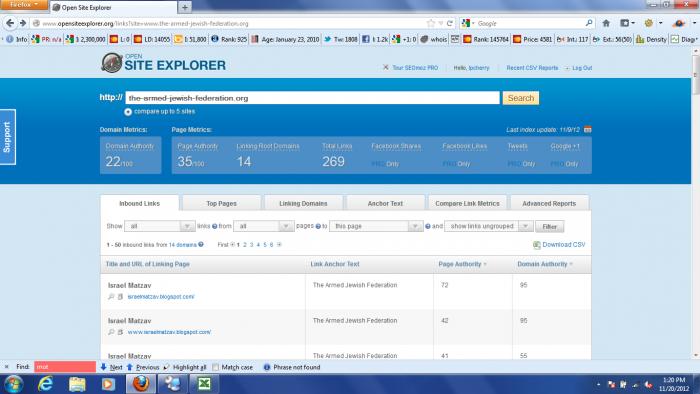
Task: Toggle the Match case checkbox
Action: (x=216, y=367)
